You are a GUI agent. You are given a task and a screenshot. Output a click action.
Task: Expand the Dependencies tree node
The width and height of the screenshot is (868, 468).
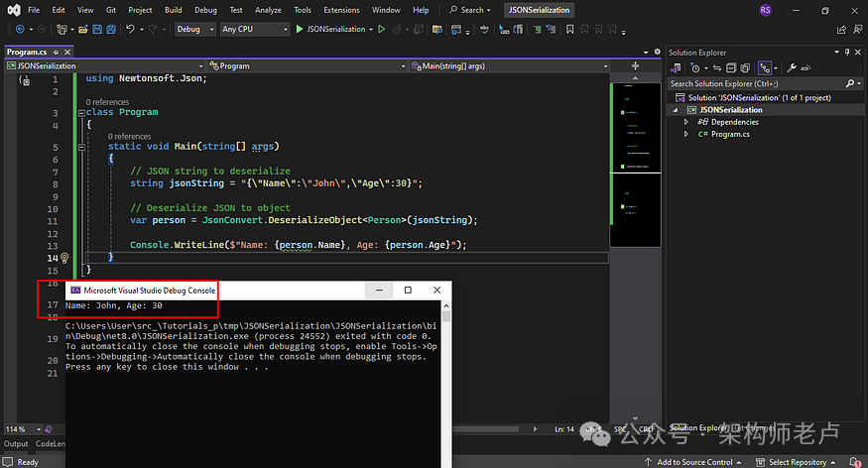[x=686, y=122]
